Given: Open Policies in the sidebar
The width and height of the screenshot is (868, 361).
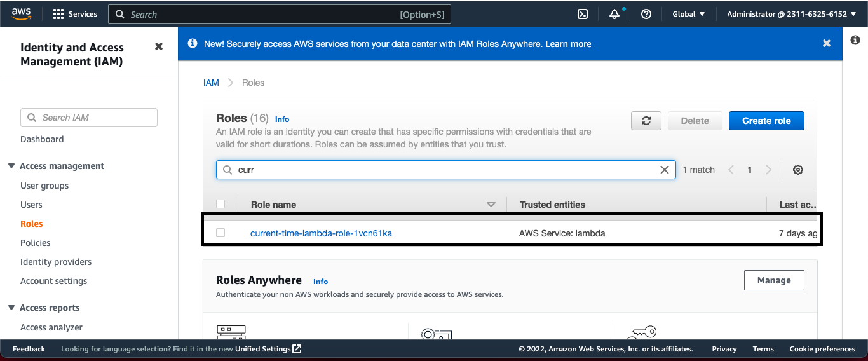Looking at the screenshot, I should coord(36,243).
